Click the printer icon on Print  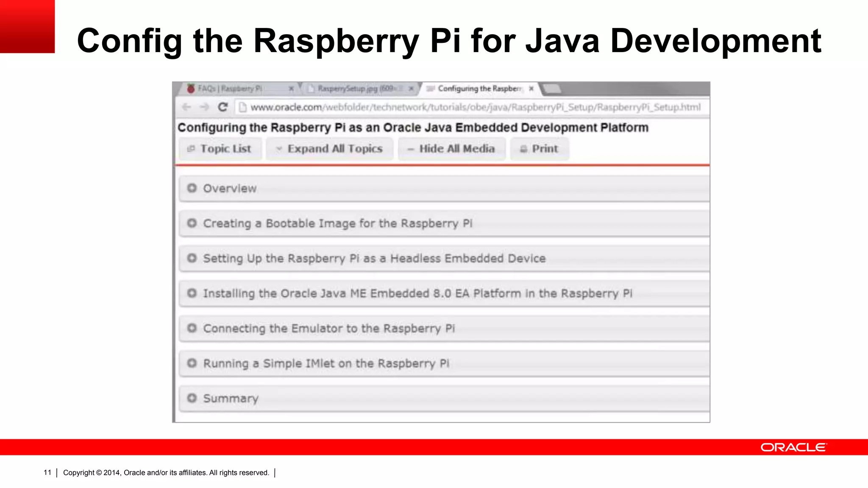click(523, 149)
